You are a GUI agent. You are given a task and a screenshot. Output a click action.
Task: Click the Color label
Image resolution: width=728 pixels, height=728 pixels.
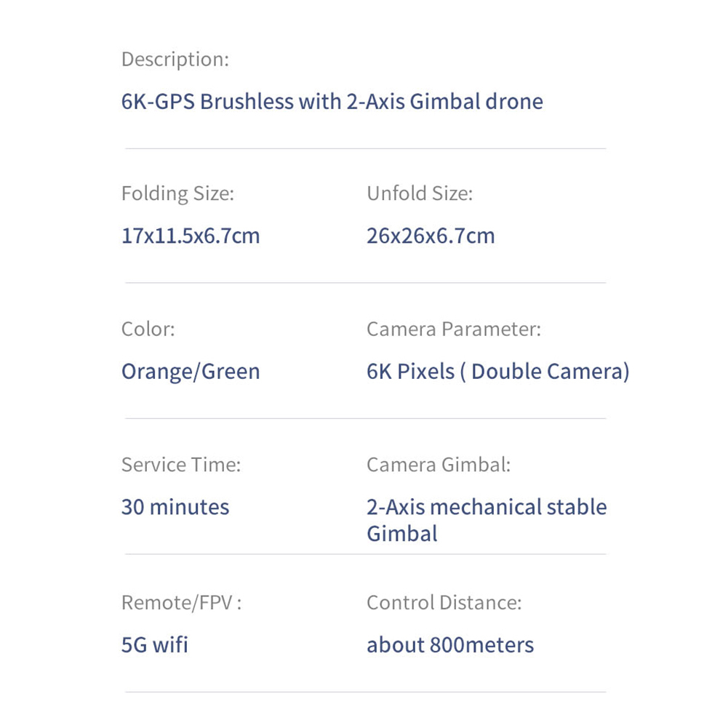coord(148,329)
